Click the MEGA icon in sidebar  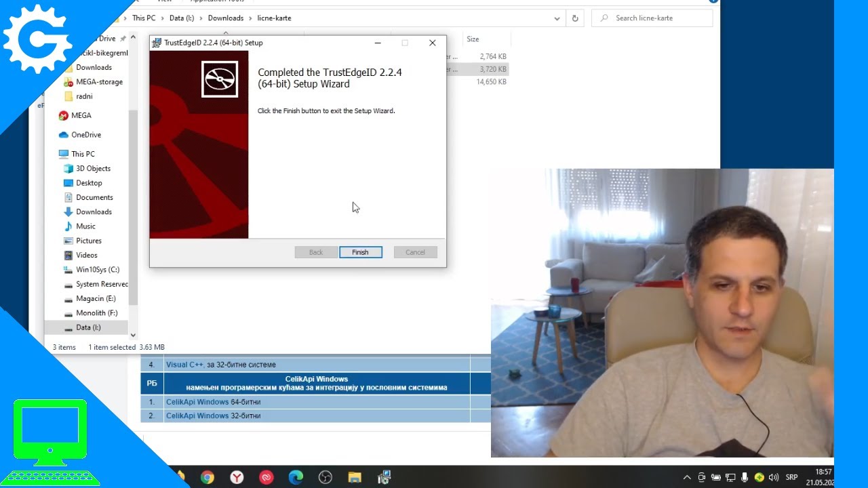[63, 115]
